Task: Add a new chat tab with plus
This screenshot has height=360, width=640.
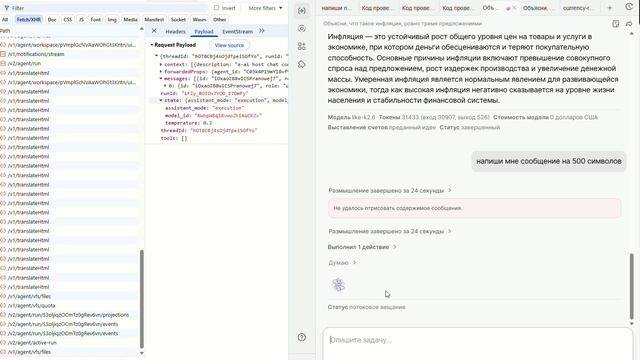Action: 609,8
